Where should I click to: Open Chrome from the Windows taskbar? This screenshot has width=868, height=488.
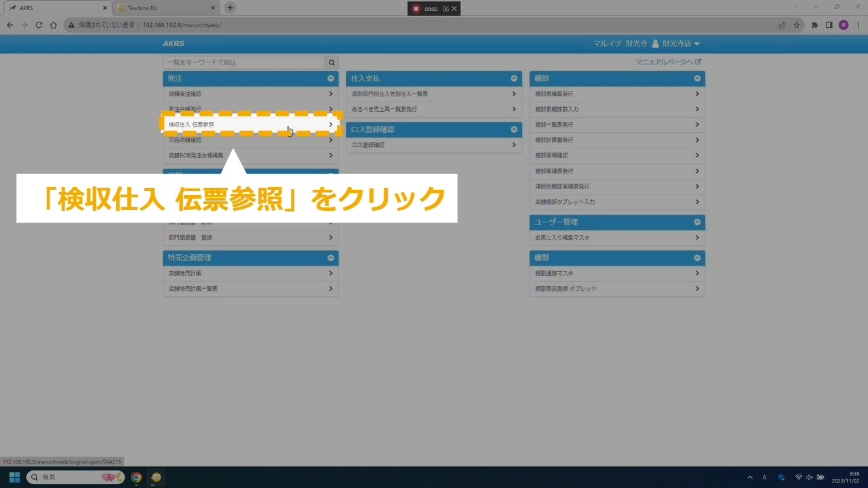(x=136, y=477)
